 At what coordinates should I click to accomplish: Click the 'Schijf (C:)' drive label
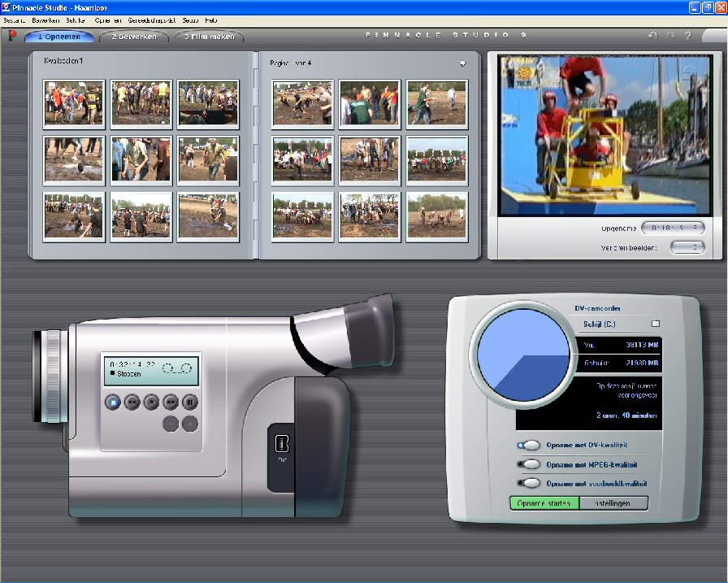(x=600, y=324)
